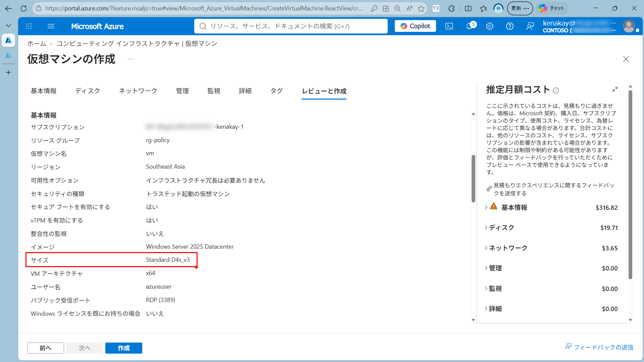
Task: Toggle split screen browser icon
Action: point(468,8)
